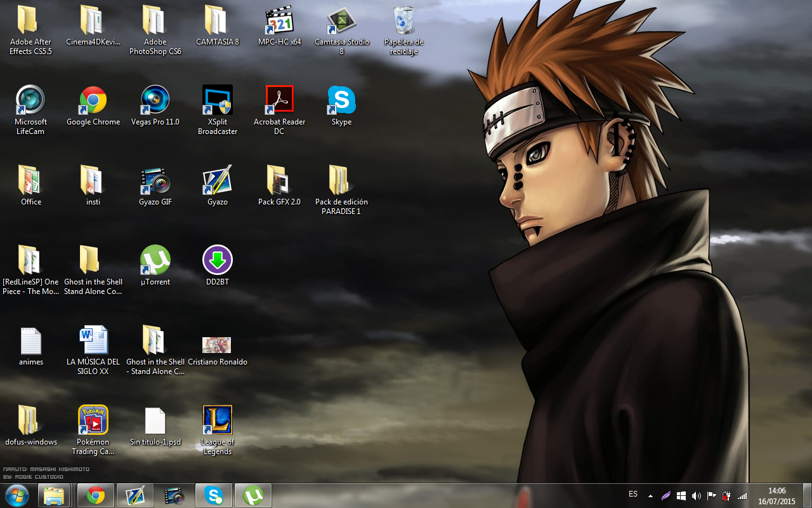Select the Gyazo GIF desktop shortcut
The image size is (812, 508).
[x=155, y=185]
